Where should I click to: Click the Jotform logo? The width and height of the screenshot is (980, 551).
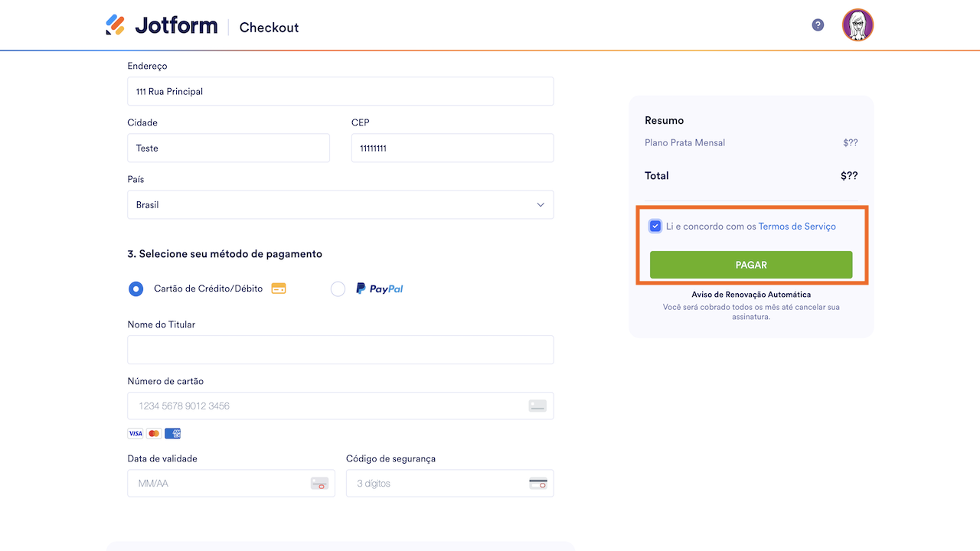point(162,26)
